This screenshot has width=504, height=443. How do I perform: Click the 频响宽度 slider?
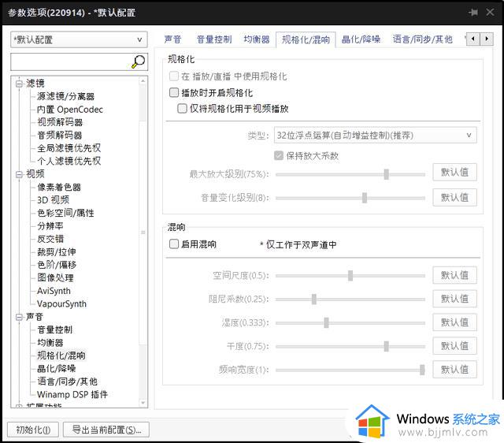coord(350,370)
